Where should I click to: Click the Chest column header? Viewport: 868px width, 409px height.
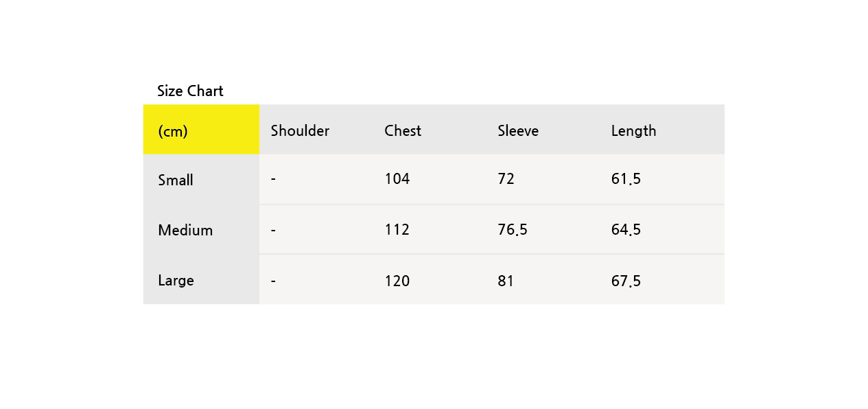coord(403,130)
